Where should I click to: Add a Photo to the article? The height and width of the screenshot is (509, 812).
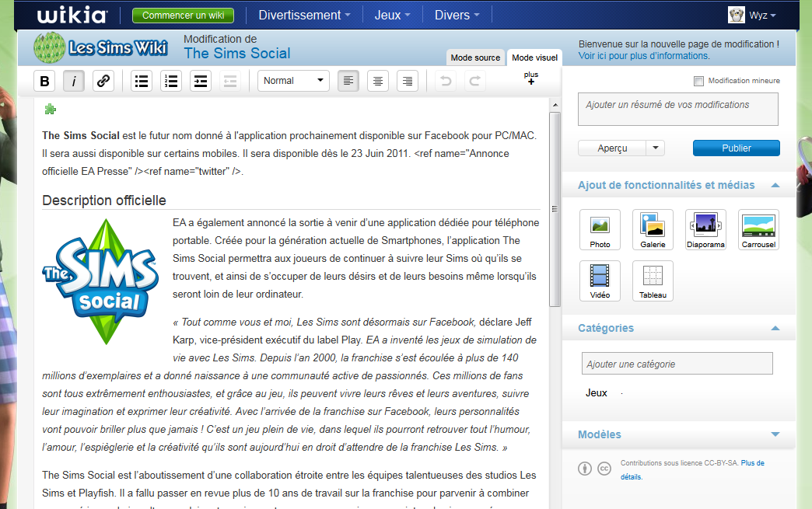click(x=600, y=230)
